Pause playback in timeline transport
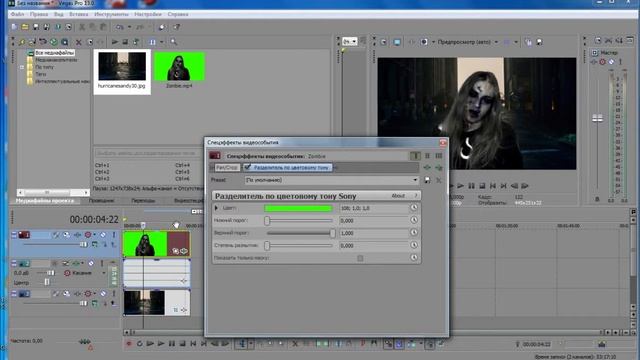Image resolution: width=640 pixels, height=360 pixels. (172, 344)
